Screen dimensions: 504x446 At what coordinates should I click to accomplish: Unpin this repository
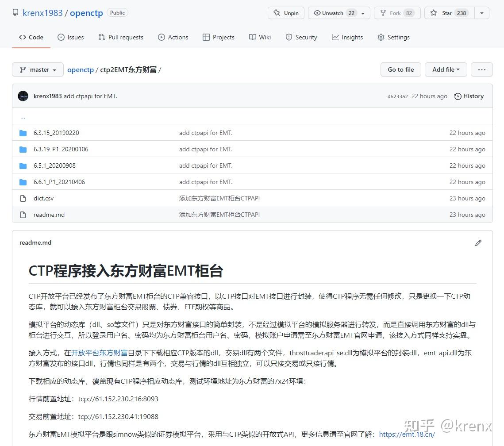click(286, 13)
